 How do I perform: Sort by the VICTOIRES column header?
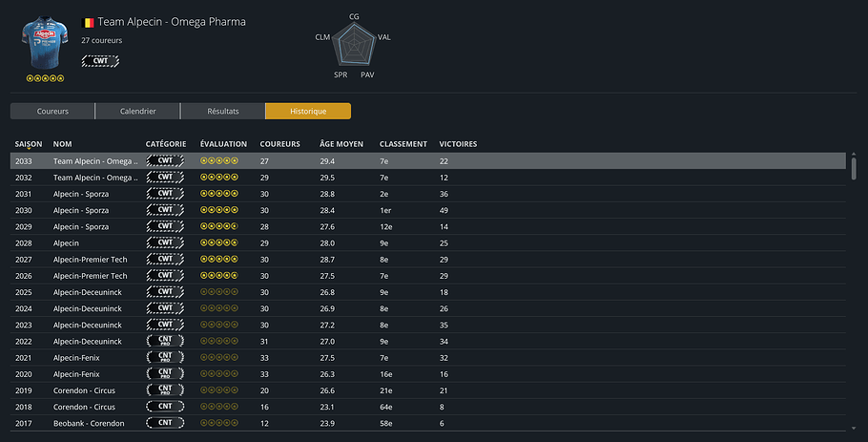pyautogui.click(x=458, y=144)
